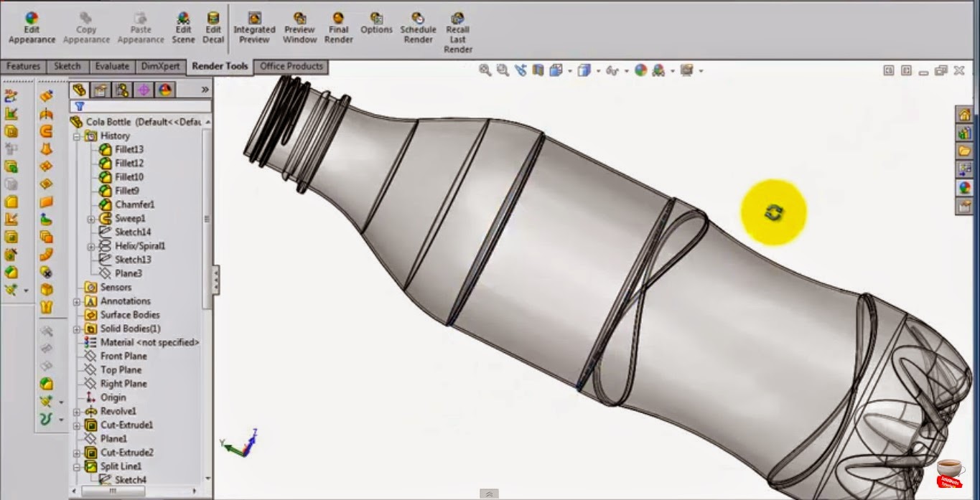
Task: Expand the Sweep1 feature node
Action: [x=89, y=218]
